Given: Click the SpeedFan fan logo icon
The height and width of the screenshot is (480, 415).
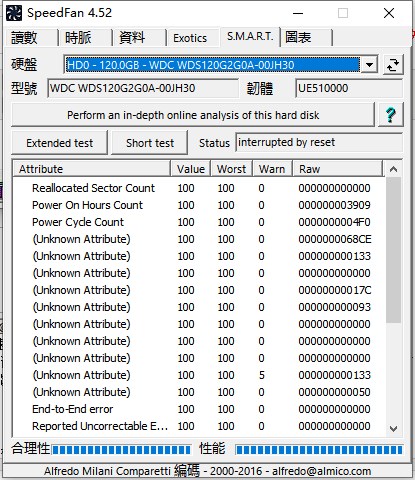Looking at the screenshot, I should tap(14, 13).
